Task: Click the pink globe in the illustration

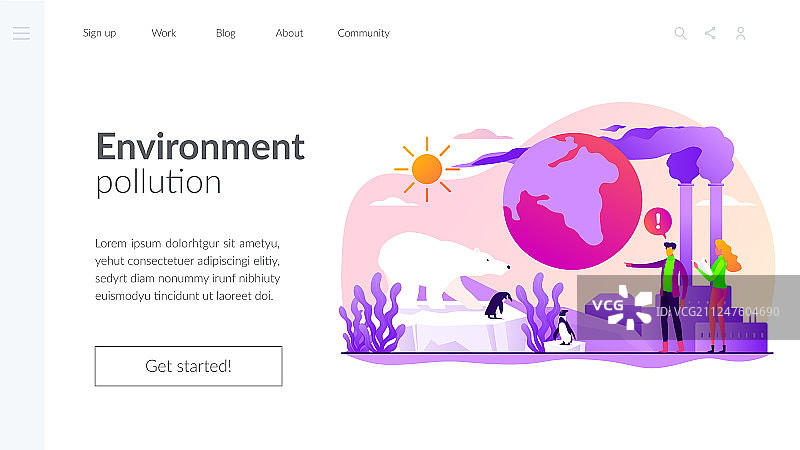Action: 572,201
